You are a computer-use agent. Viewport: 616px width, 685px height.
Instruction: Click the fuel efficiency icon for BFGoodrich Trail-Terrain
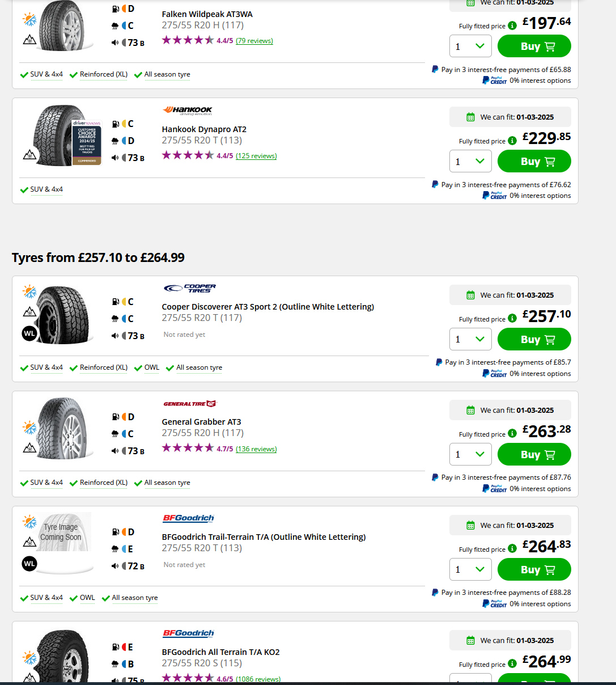click(x=116, y=532)
